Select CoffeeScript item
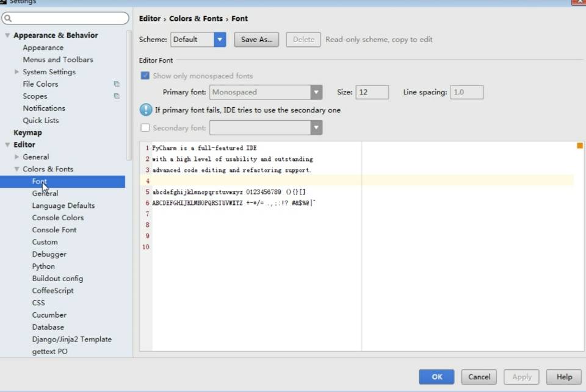This screenshot has height=392, width=586. tap(52, 291)
